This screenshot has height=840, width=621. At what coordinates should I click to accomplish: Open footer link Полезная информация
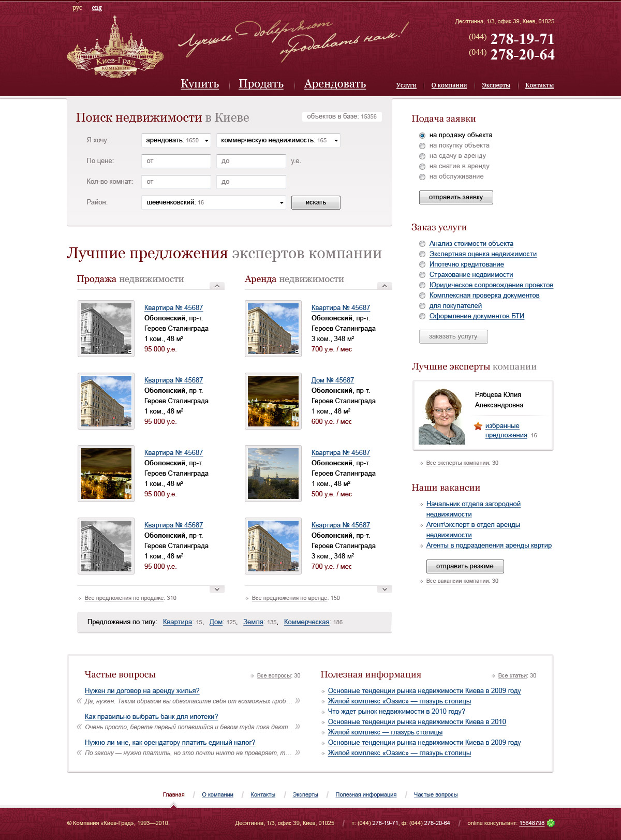pyautogui.click(x=366, y=794)
